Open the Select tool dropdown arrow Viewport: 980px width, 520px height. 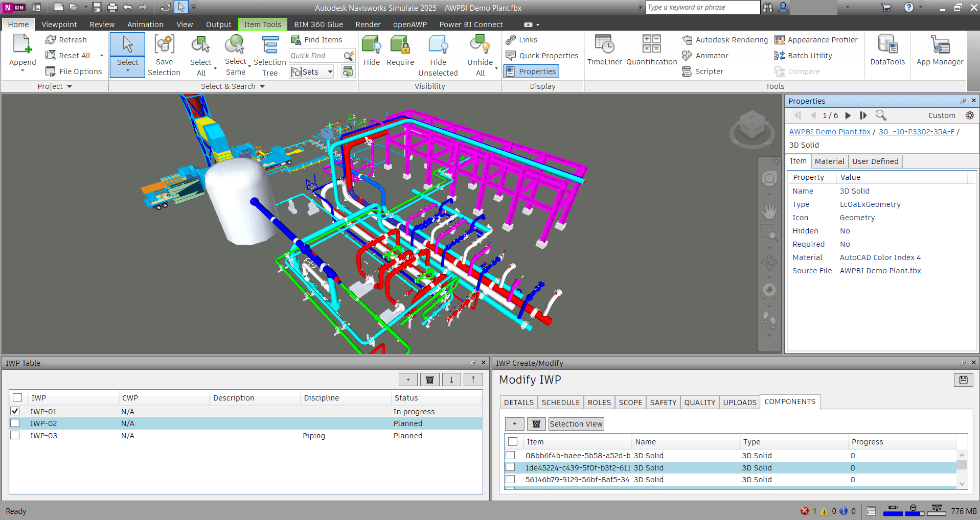(127, 70)
